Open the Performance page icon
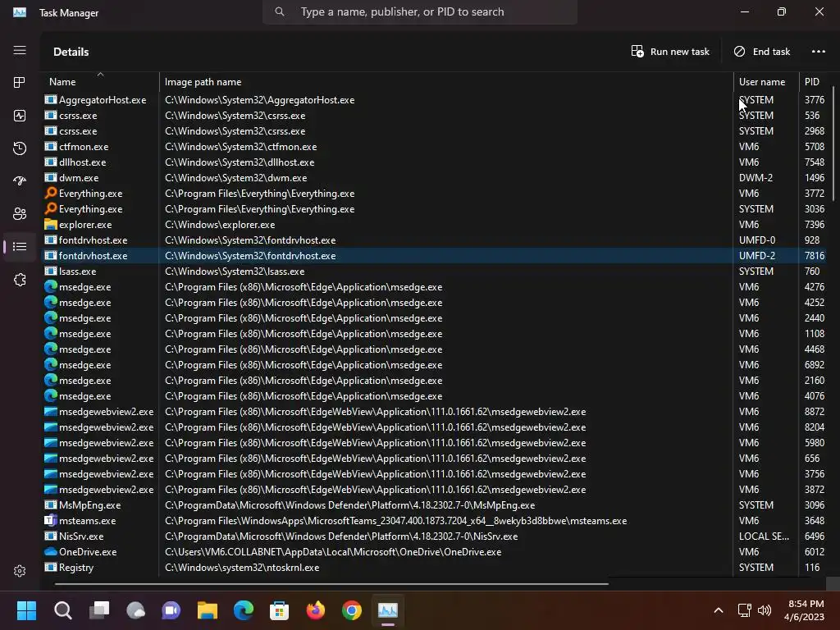 coord(20,116)
